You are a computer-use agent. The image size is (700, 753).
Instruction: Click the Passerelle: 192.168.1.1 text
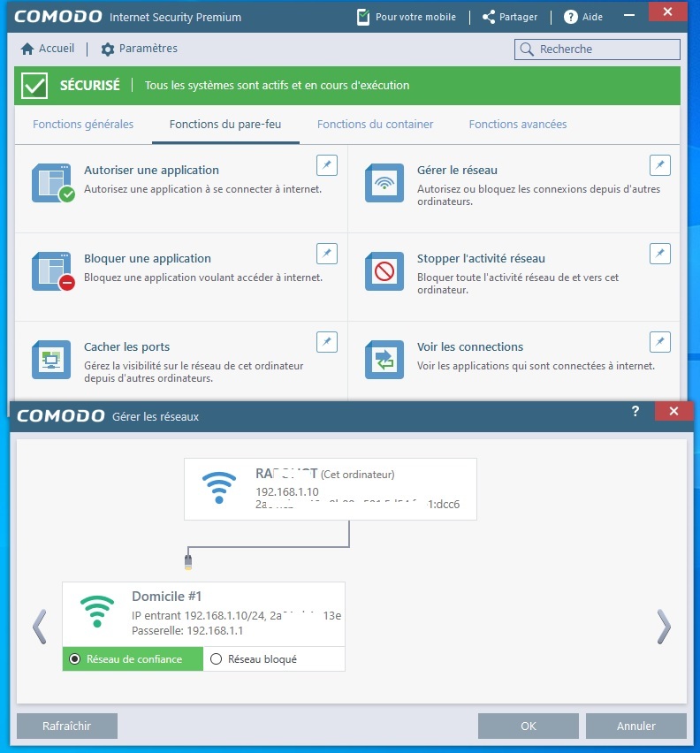click(x=187, y=630)
